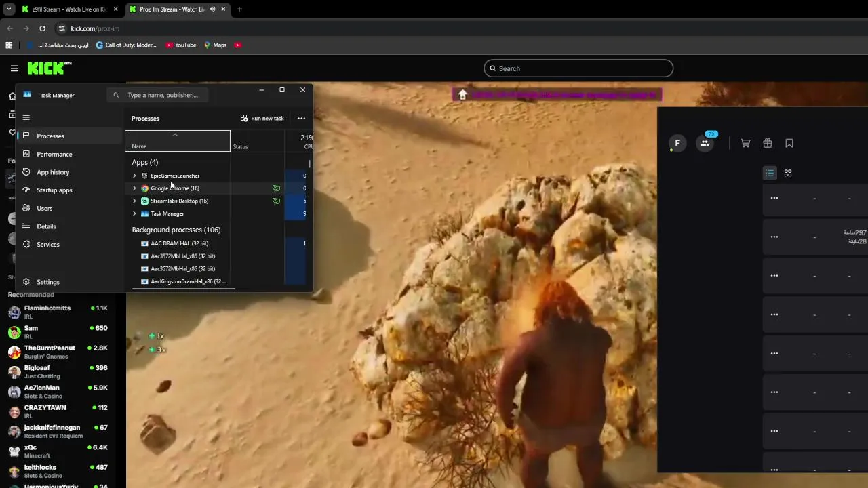This screenshot has width=868, height=488.
Task: Open the jackknifefinnegan channel
Action: (x=58, y=432)
